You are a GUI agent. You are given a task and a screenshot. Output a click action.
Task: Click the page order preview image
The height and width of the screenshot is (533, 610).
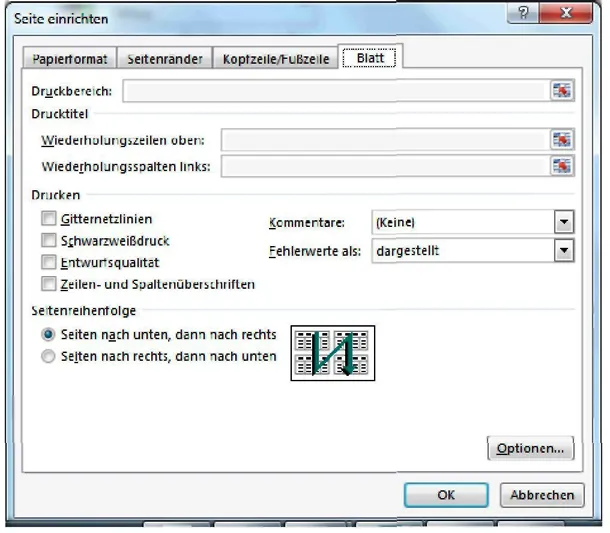(330, 352)
